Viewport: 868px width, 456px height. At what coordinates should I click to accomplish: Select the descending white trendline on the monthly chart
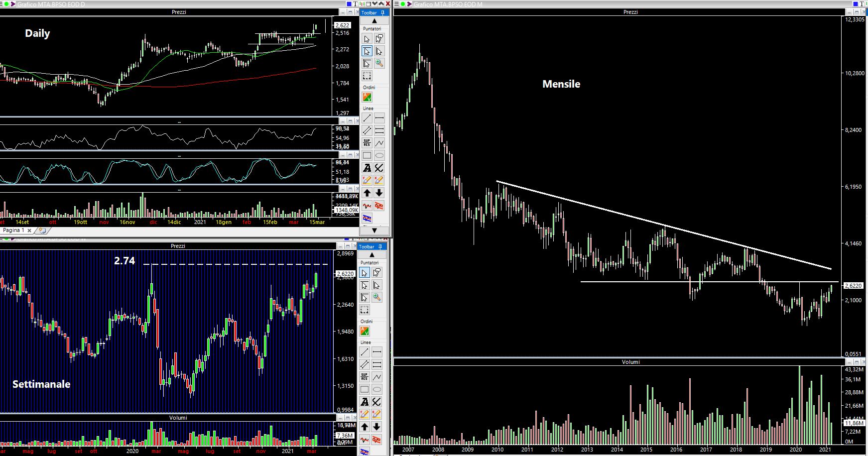[x=664, y=225]
